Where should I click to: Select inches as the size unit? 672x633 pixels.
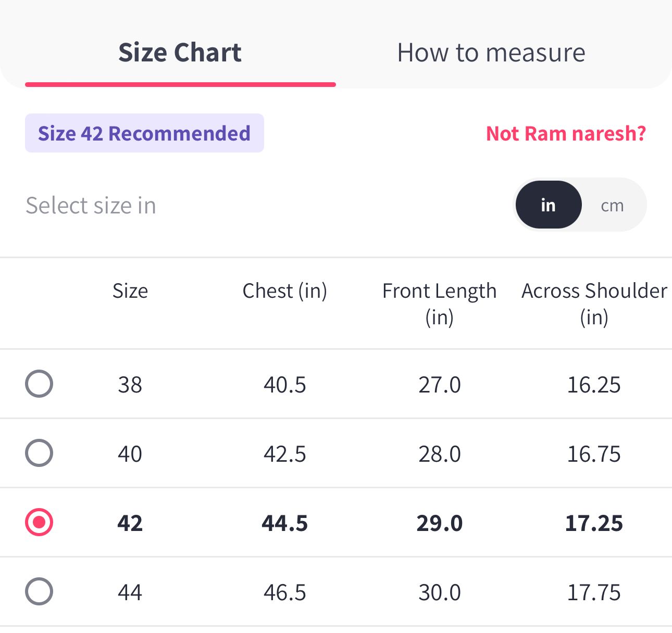pos(548,205)
